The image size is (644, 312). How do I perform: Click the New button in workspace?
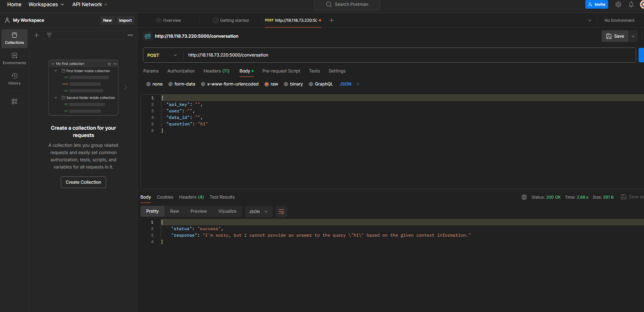[x=107, y=20]
